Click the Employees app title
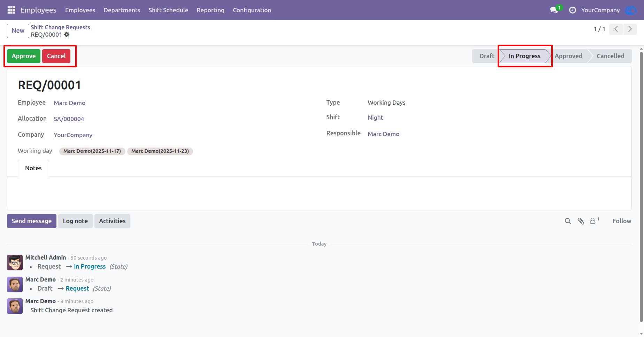The height and width of the screenshot is (337, 644). pos(38,10)
